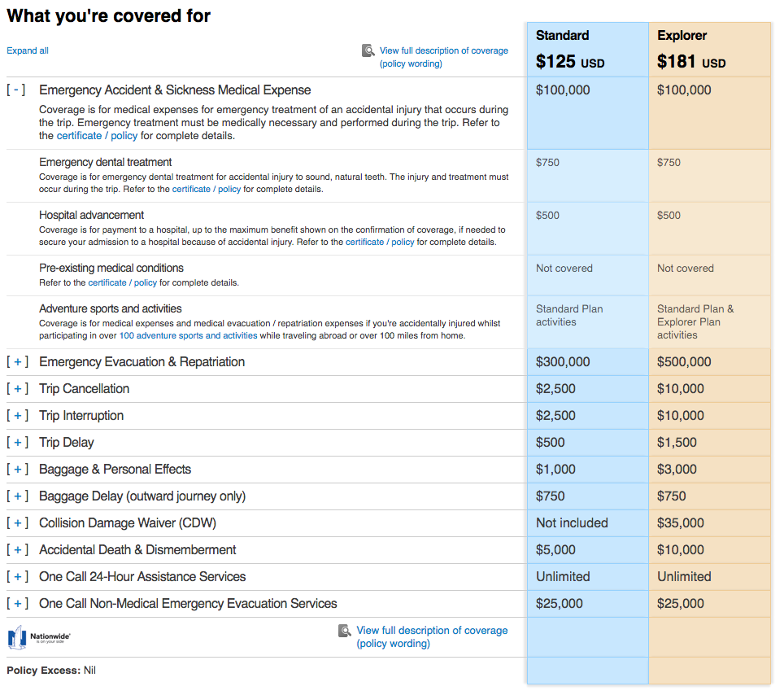Expand the Trip Delay section
The image size is (784, 695).
click(16, 443)
